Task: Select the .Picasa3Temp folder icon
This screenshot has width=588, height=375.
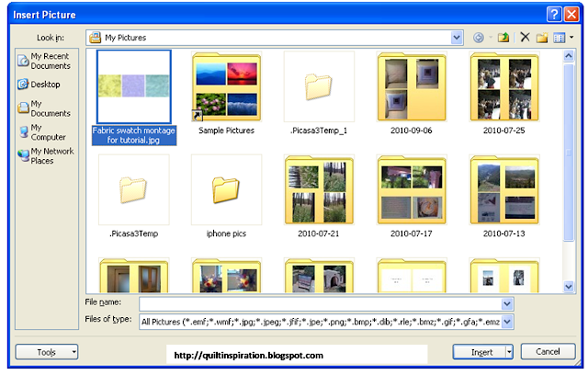Action: pos(134,189)
